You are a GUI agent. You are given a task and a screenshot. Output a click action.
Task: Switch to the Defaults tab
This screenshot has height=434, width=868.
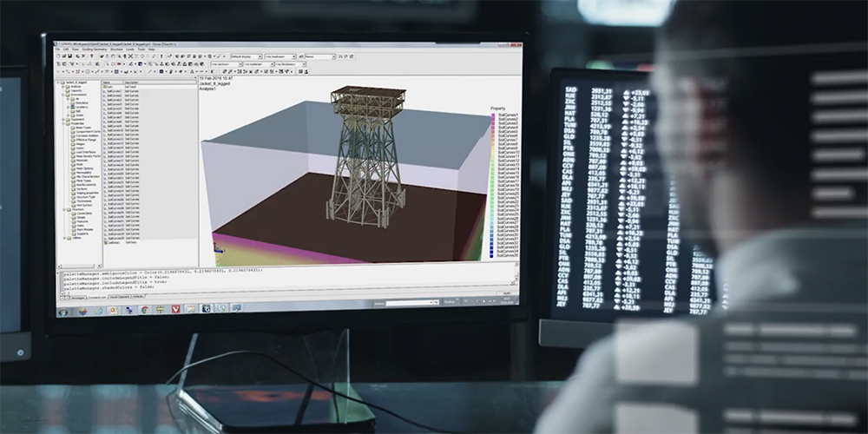coord(138,297)
